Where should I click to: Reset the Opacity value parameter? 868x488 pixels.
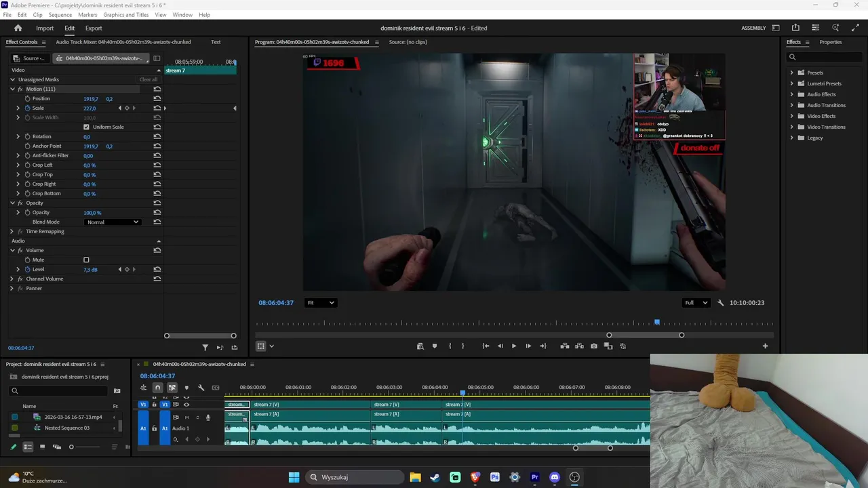tap(157, 212)
